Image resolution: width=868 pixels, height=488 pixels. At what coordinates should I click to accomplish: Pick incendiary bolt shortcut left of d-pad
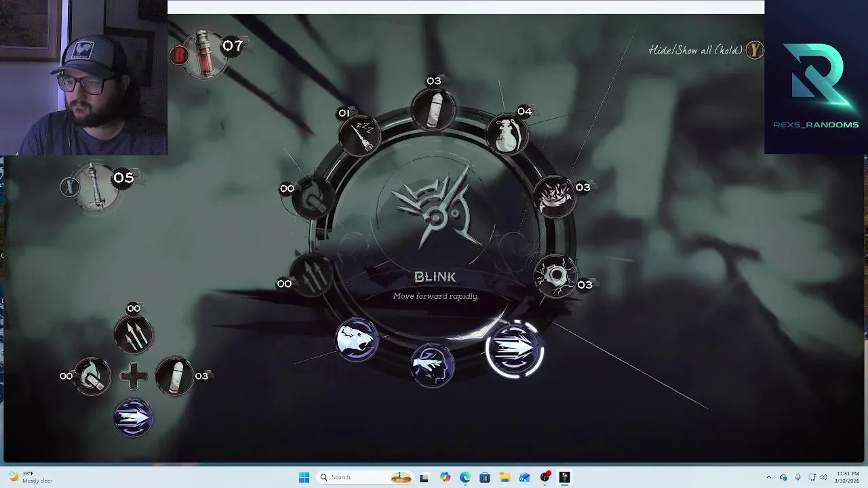pyautogui.click(x=92, y=376)
